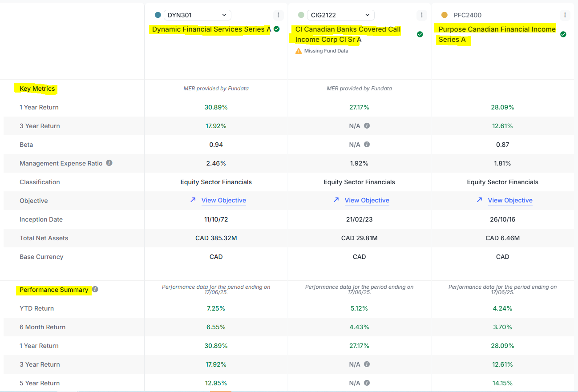
Task: Click the 2.46% Management Expense Ratio value
Action: (216, 163)
